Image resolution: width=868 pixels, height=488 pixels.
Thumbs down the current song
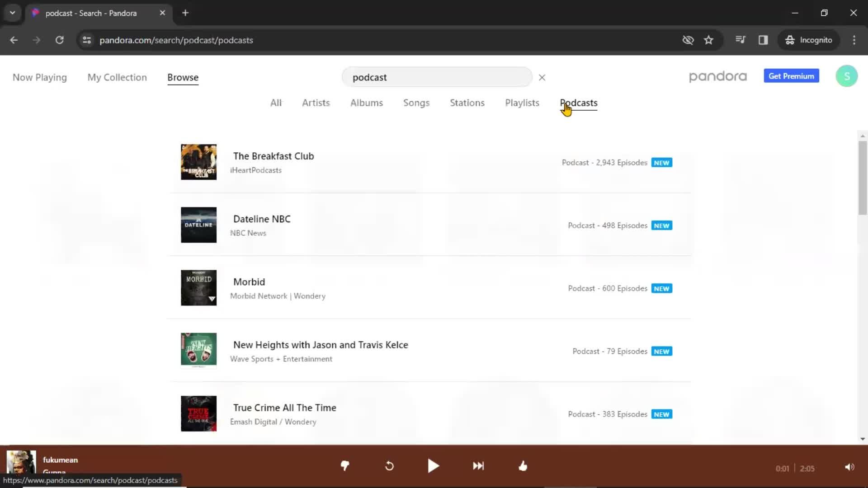(345, 466)
